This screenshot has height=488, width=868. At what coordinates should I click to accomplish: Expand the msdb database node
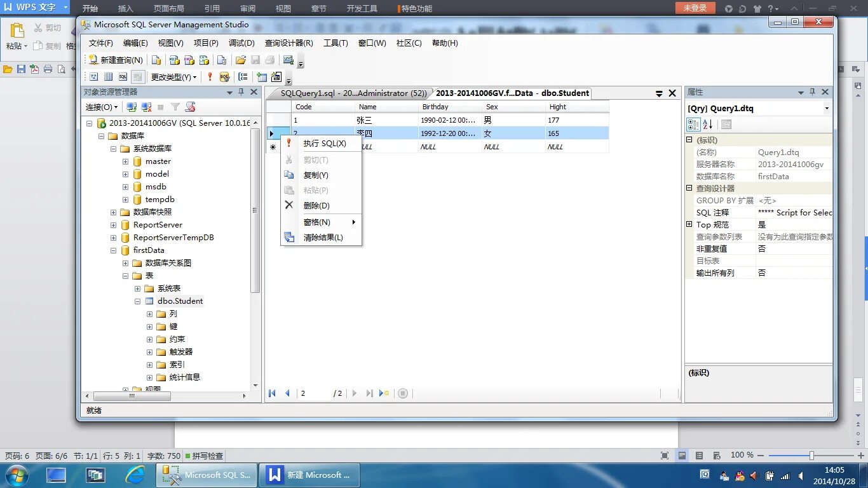[126, 187]
